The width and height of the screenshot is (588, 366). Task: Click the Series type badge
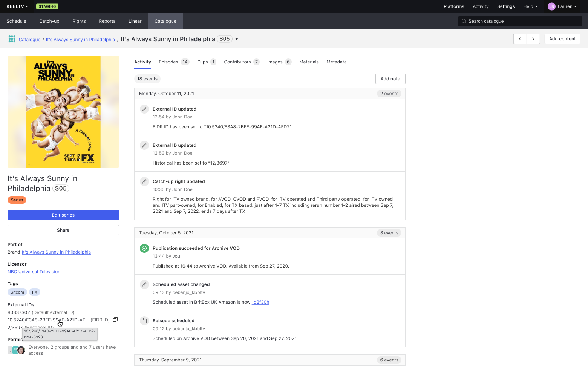17,200
